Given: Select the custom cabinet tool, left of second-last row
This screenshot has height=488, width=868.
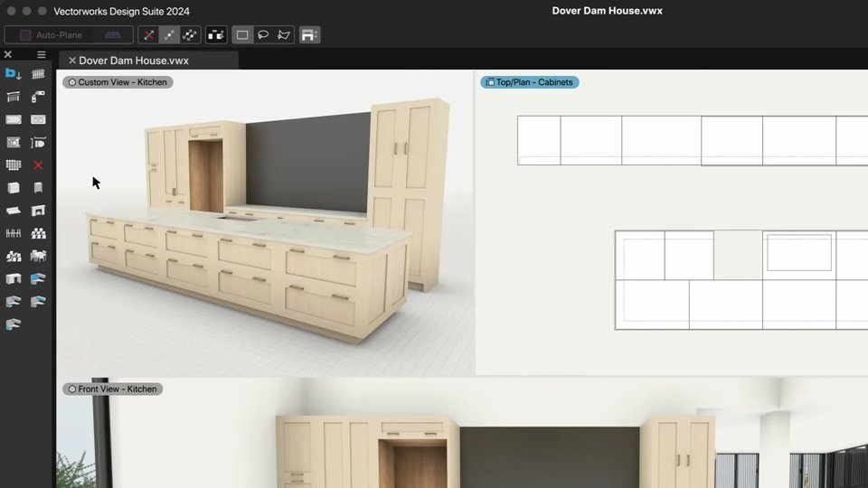Looking at the screenshot, I should [14, 302].
